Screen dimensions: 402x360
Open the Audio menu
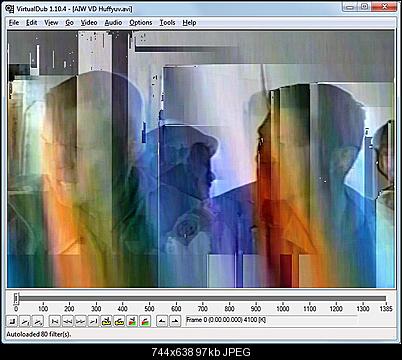(x=113, y=23)
